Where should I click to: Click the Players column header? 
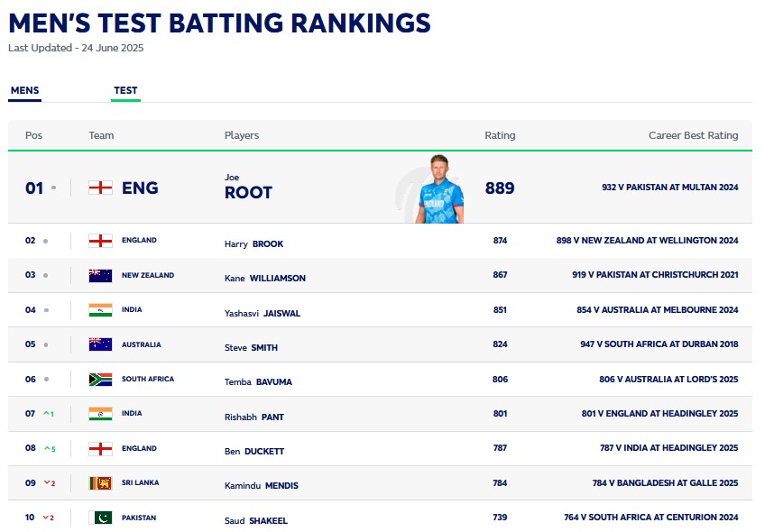(x=241, y=135)
